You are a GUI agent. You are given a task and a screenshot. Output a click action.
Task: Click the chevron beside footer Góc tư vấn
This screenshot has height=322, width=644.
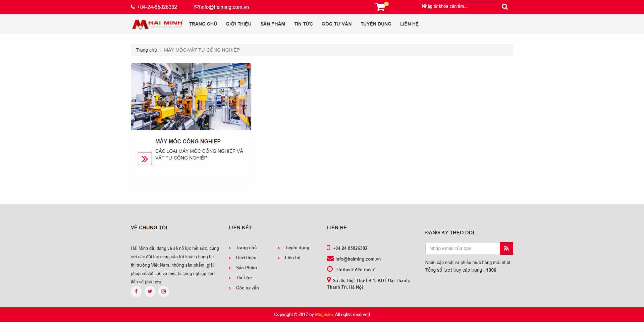point(230,288)
